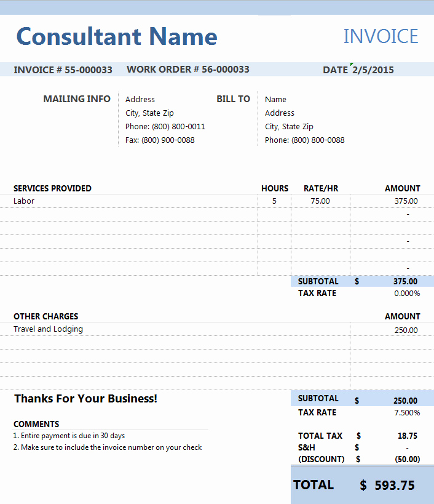Select the (DISCOUNT) label
Viewport: 434px width, 504px height.
tap(322, 459)
